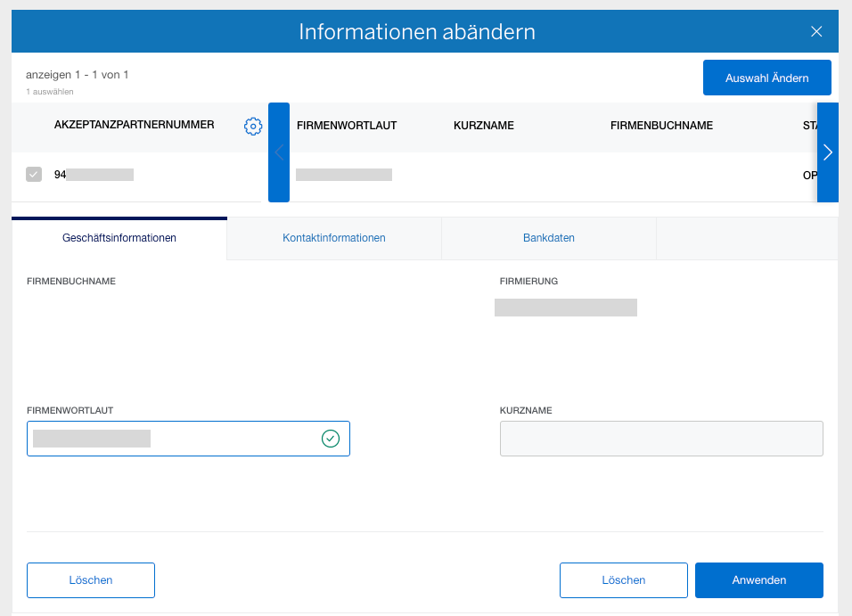Click the AKZEPTANZPARTNERNUMMER column header

click(134, 126)
